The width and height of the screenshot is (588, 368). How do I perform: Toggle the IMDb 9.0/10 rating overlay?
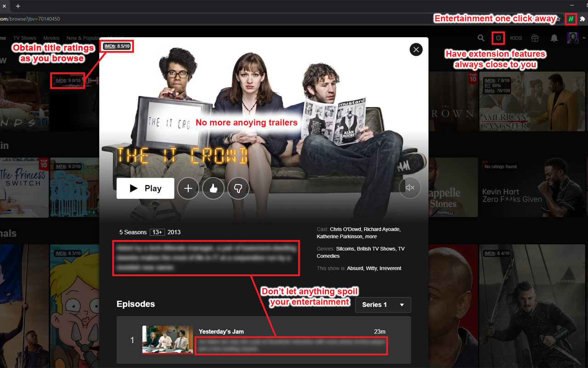(x=67, y=80)
